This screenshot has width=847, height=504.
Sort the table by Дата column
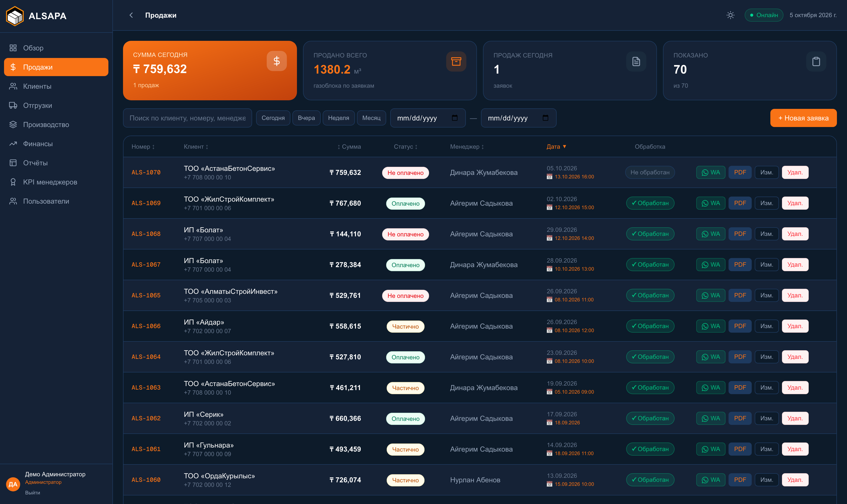tap(556, 147)
